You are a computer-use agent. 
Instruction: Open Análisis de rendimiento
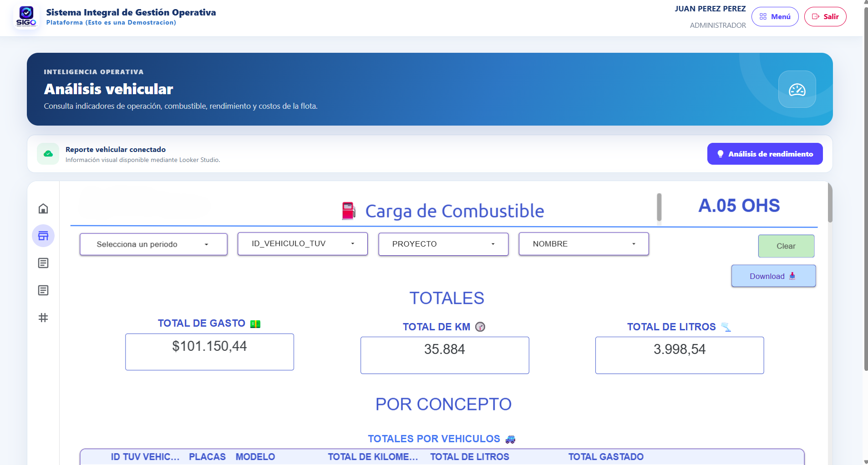point(765,154)
